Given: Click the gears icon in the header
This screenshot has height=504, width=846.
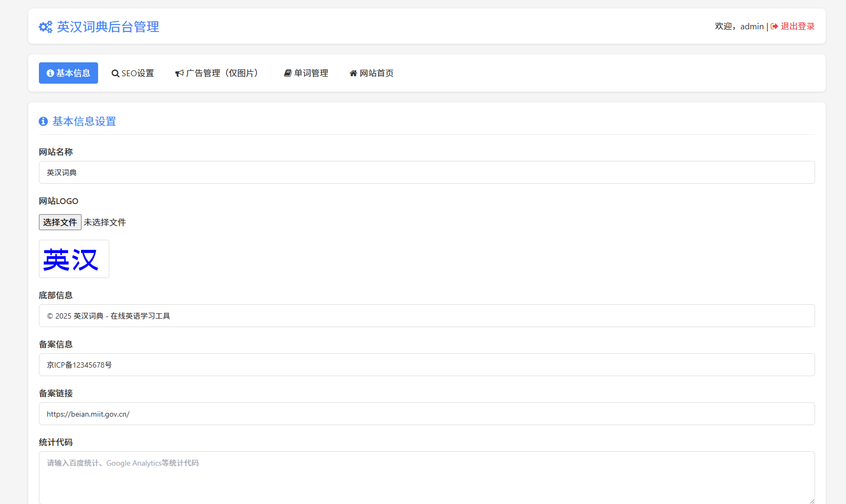Looking at the screenshot, I should (x=45, y=27).
